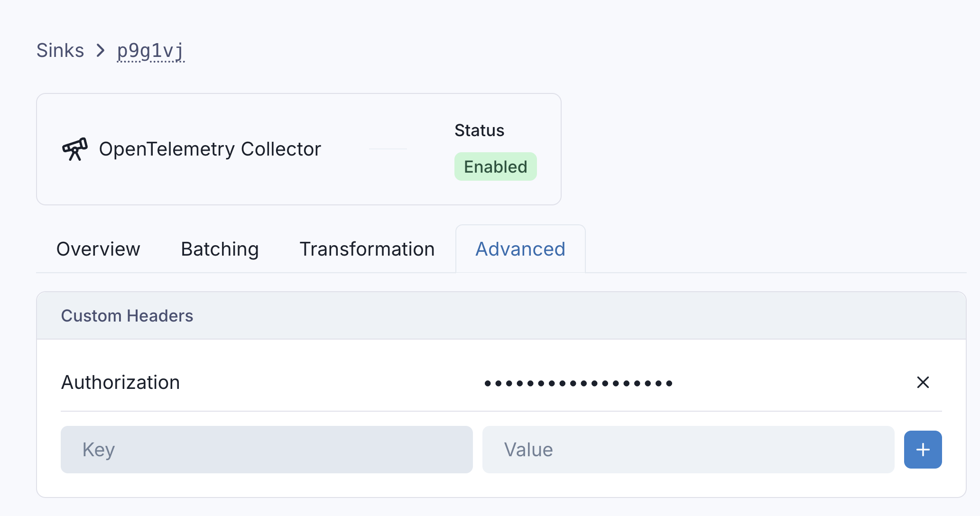Click the Status label
This screenshot has height=516, width=980.
click(x=479, y=130)
